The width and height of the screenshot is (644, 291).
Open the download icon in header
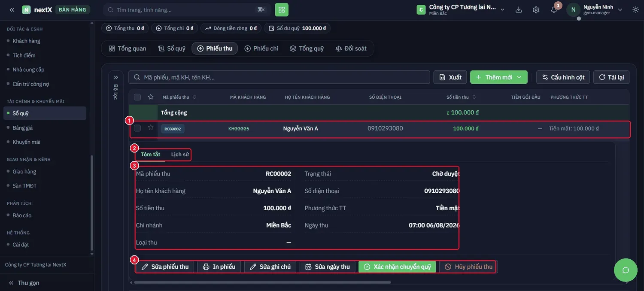[x=519, y=9]
